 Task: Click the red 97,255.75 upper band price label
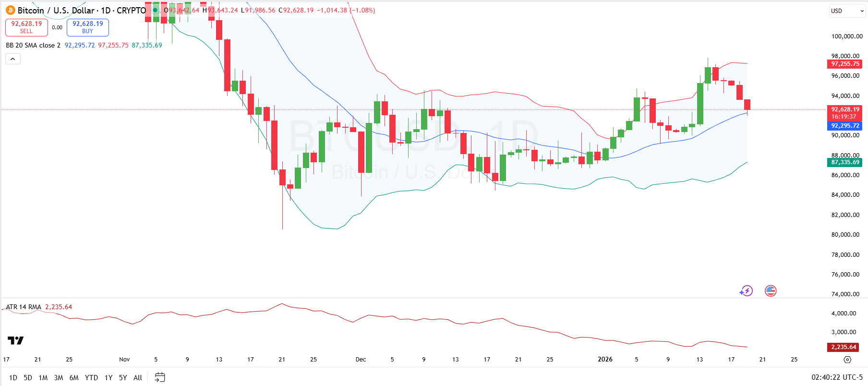coord(845,64)
